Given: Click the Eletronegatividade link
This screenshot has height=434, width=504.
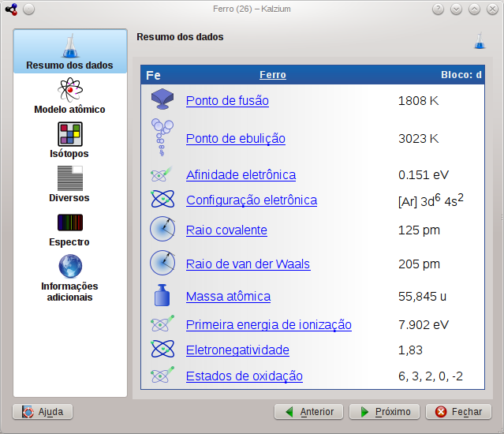Looking at the screenshot, I should coord(237,350).
